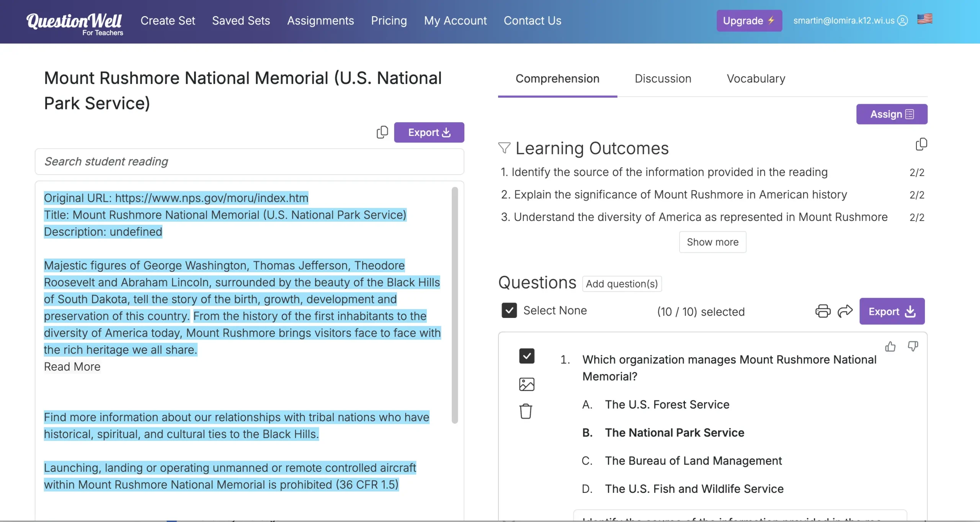Select answer D The U.S. Fish and Wildlife Service
Screen dimensions: 980x522
point(694,489)
